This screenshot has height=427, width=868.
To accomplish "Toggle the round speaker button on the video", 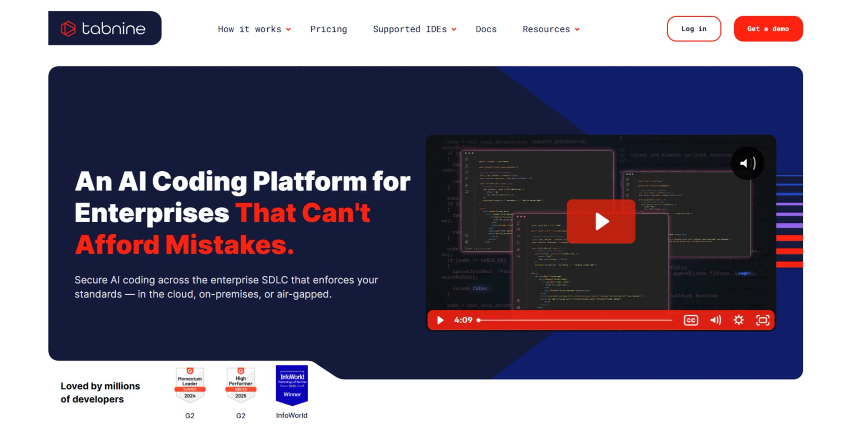I will (x=747, y=163).
